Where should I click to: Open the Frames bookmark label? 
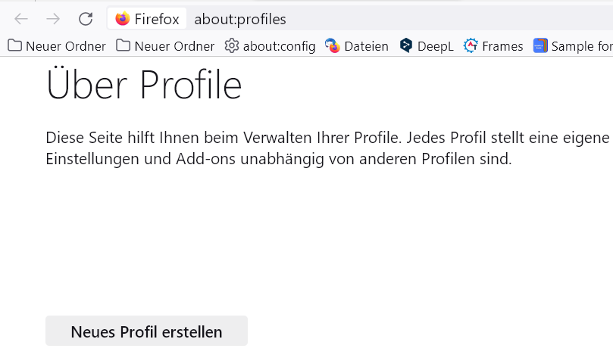(502, 46)
